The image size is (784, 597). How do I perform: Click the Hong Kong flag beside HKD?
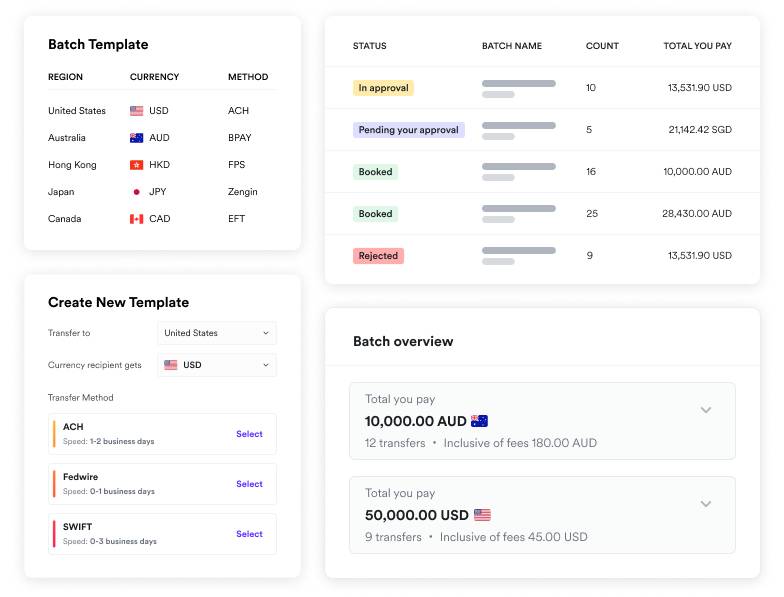[x=136, y=164]
